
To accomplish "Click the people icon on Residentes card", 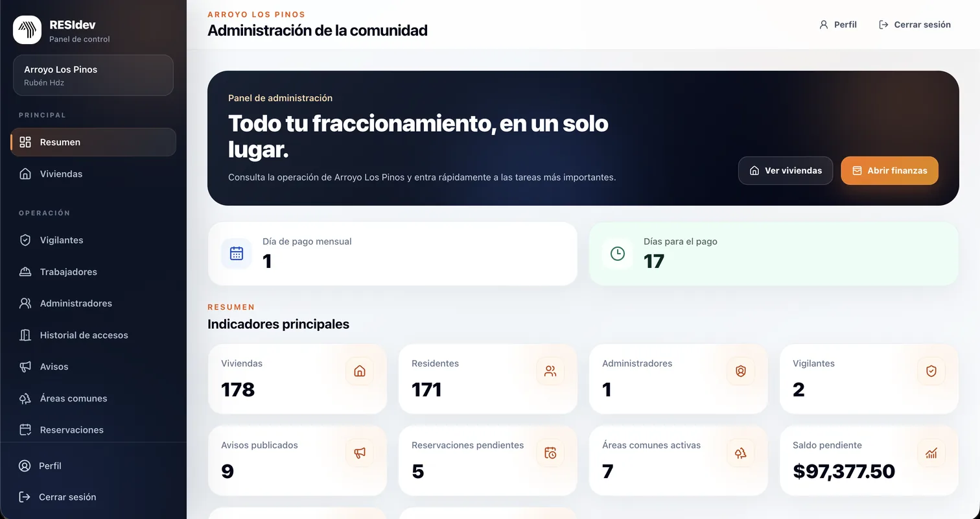I will (x=550, y=371).
